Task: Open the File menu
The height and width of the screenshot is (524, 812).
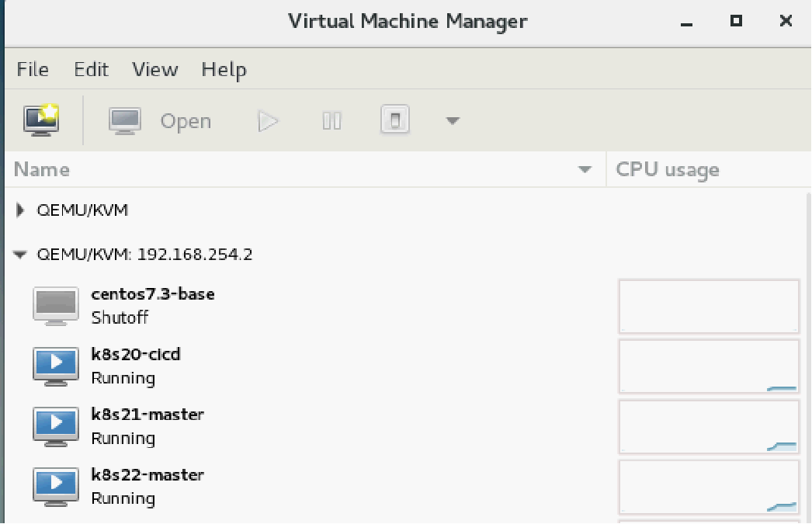Action: click(x=33, y=69)
